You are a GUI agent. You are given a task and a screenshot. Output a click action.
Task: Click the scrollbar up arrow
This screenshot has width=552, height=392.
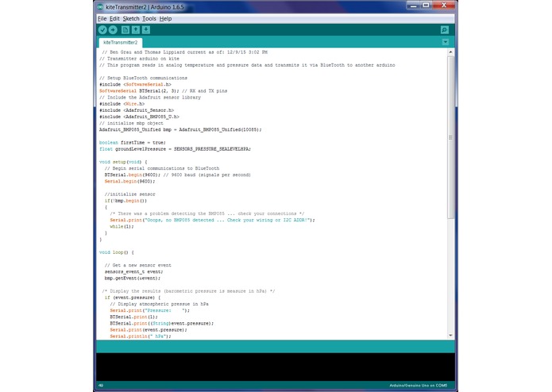(x=450, y=52)
